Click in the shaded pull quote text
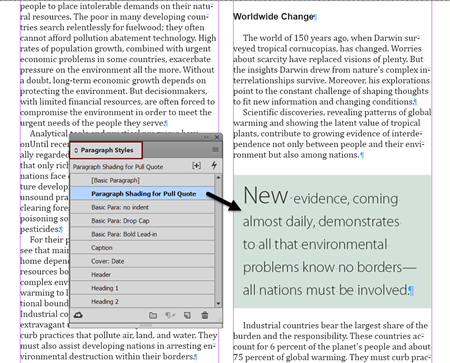 pos(332,241)
